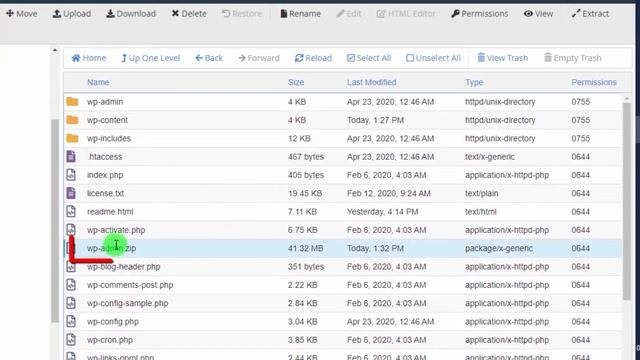The height and width of the screenshot is (360, 640).
Task: Click the license.txt file icon
Action: point(71,193)
